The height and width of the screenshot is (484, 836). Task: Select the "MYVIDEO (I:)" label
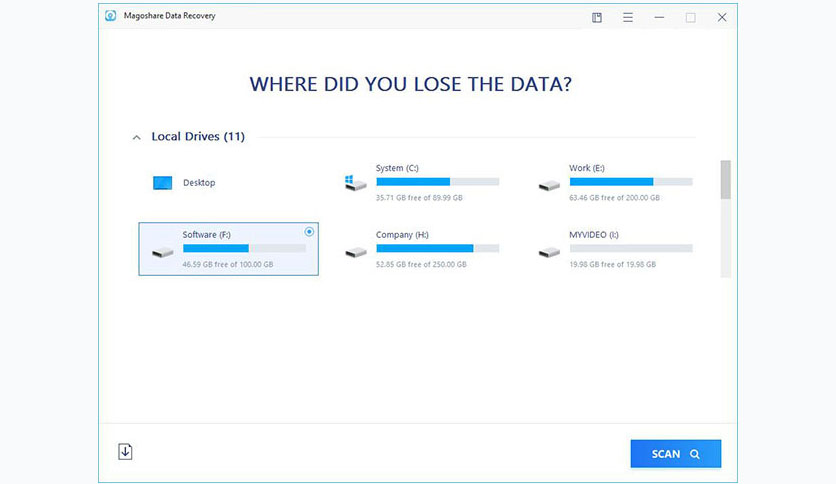tap(593, 235)
